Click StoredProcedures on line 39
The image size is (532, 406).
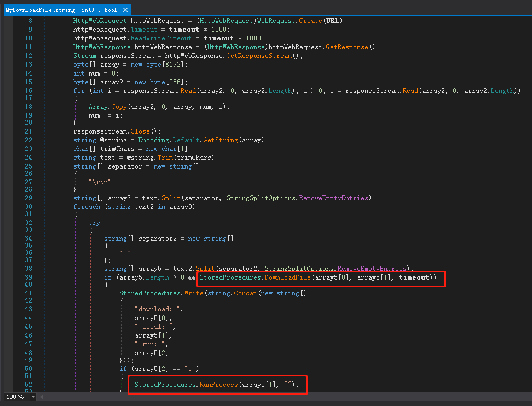pyautogui.click(x=230, y=277)
